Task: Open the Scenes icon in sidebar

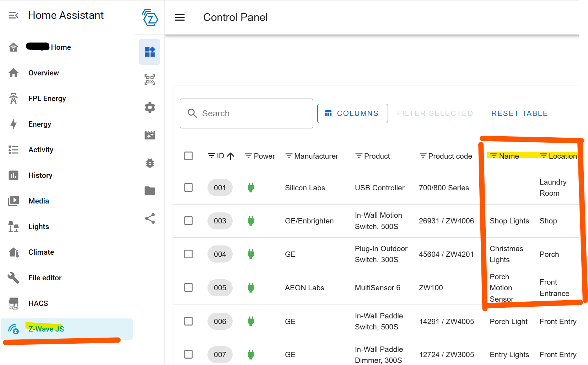Action: coord(150,135)
